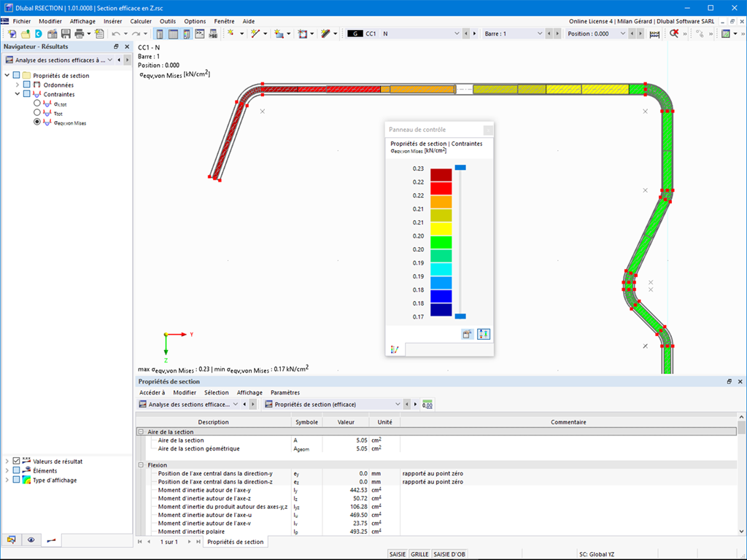Screen dimensions: 747x560
Task: Open the Affichage menu in menu bar
Action: (82, 21)
